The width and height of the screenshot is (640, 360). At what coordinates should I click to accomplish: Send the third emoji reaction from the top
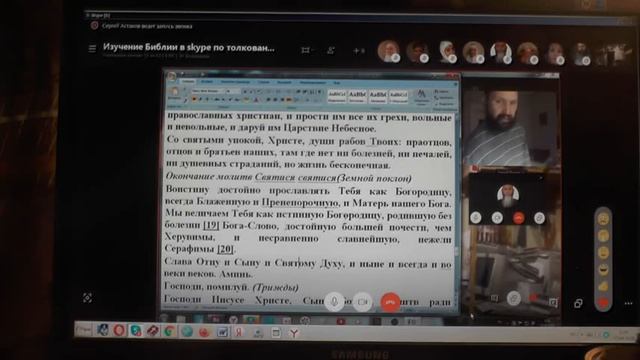[603, 253]
